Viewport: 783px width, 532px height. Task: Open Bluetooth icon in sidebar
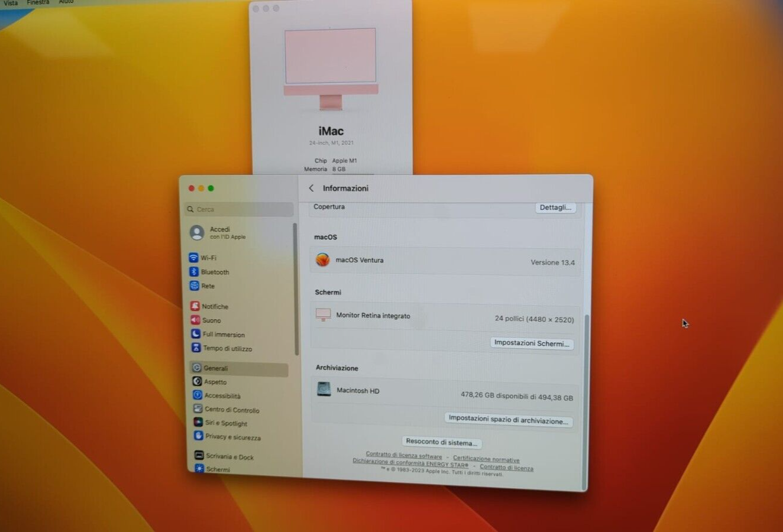coord(193,271)
